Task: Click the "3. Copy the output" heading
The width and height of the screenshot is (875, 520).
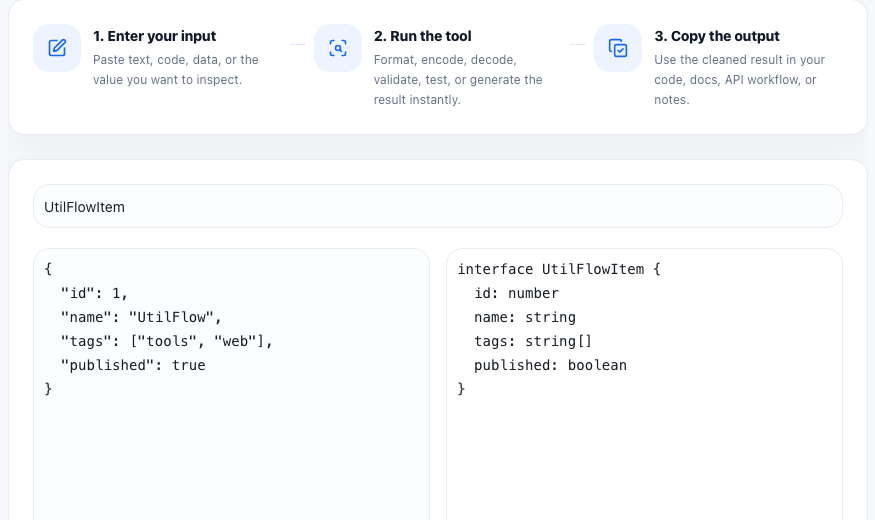Action: [717, 36]
